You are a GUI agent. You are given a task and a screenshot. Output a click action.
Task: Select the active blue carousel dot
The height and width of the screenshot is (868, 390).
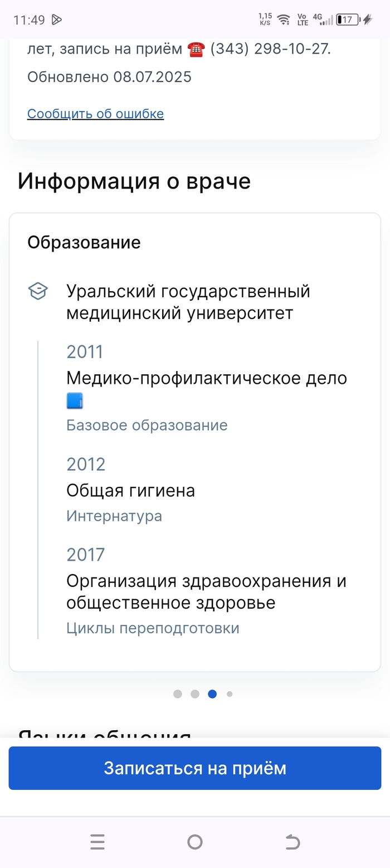coord(212,694)
